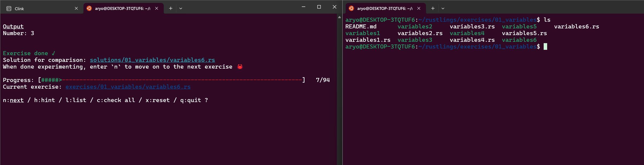Maximize the left terminal window
Image resolution: width=644 pixels, height=165 pixels.
click(x=319, y=7)
